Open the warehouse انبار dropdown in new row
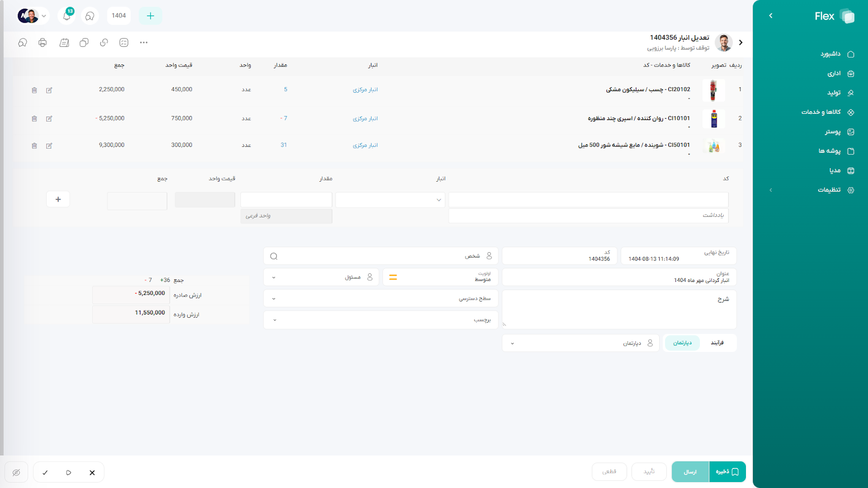 pos(390,200)
